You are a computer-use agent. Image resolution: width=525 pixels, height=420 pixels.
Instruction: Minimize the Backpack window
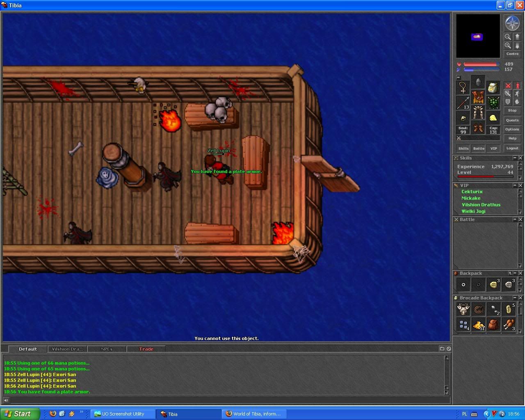coord(515,273)
